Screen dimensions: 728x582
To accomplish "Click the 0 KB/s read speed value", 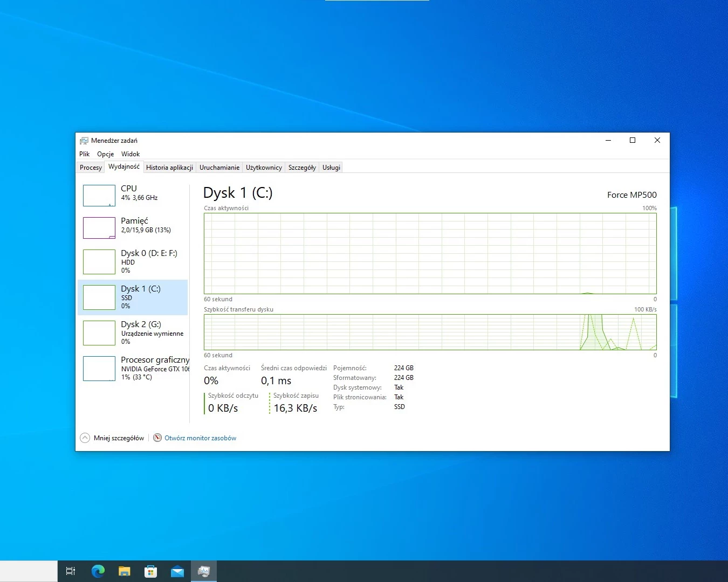I will click(223, 408).
